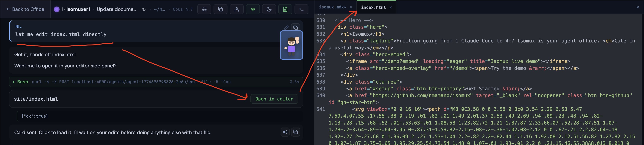This screenshot has width=644, height=145.
Task: Open the agent desk icon in header
Action: pyautogui.click(x=237, y=9)
